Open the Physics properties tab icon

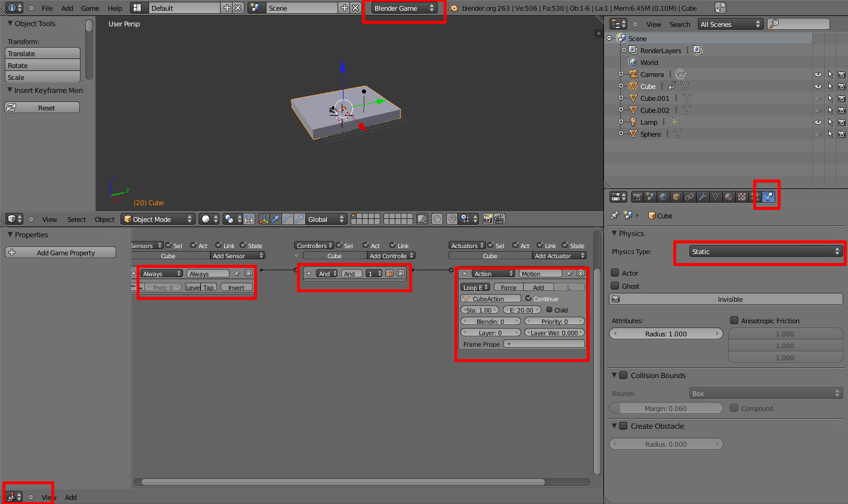click(x=769, y=197)
